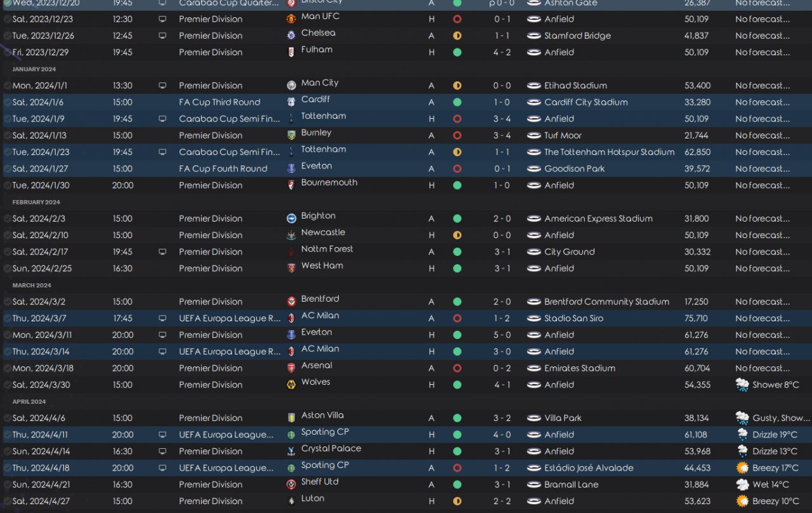Click the yellow draw indicator for Newcastle match

457,235
